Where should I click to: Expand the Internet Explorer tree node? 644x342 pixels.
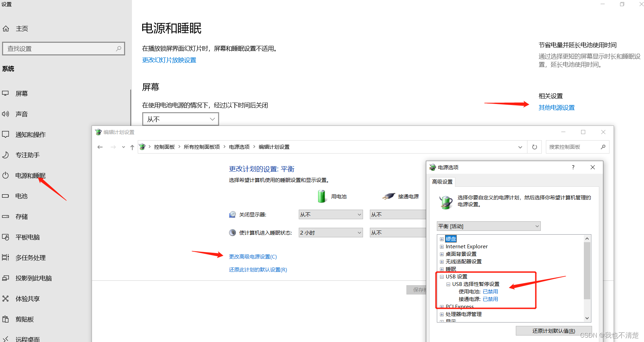(442, 247)
